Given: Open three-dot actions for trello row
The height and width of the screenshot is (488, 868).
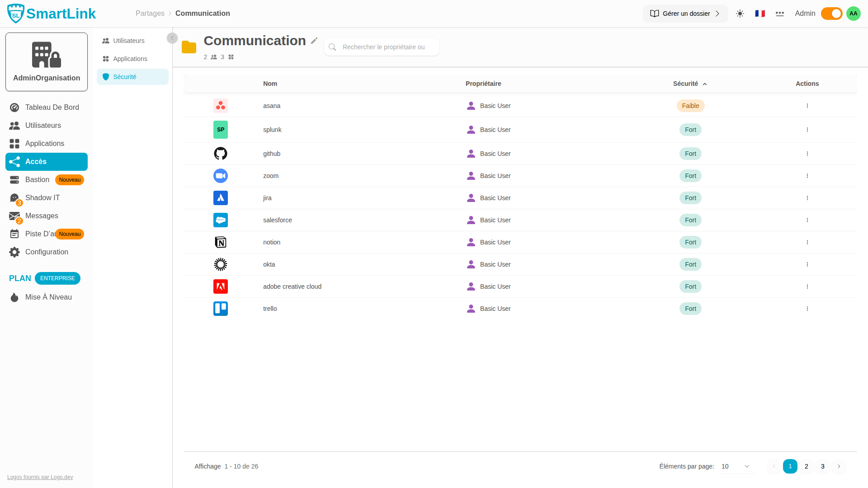Looking at the screenshot, I should pyautogui.click(x=807, y=309).
